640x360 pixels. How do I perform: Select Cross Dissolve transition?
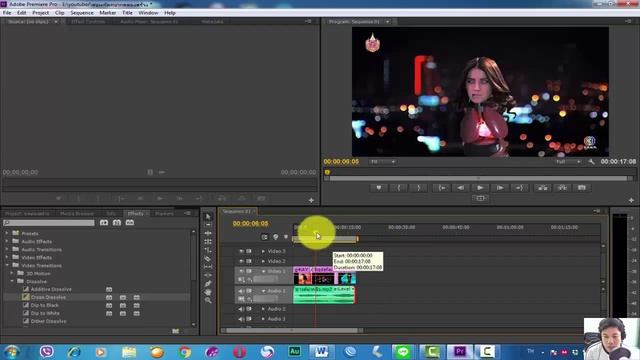(48, 297)
